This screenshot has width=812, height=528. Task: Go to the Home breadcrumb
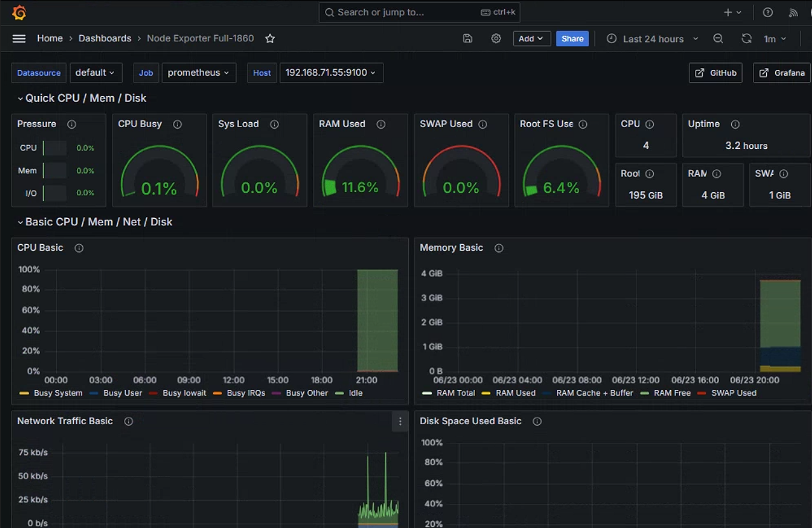tap(50, 39)
